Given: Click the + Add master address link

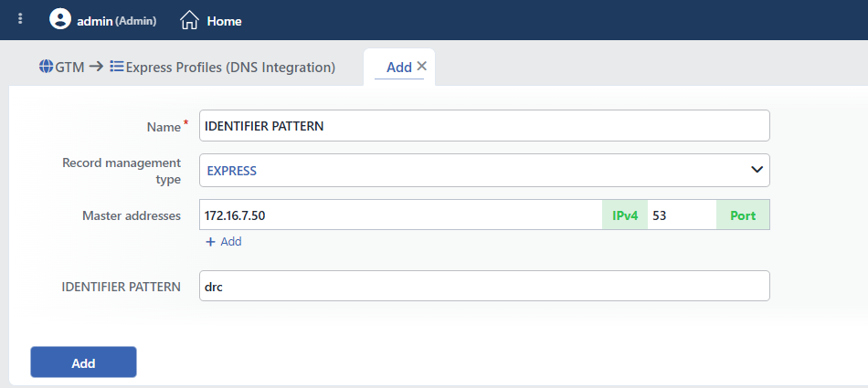Looking at the screenshot, I should coord(224,242).
